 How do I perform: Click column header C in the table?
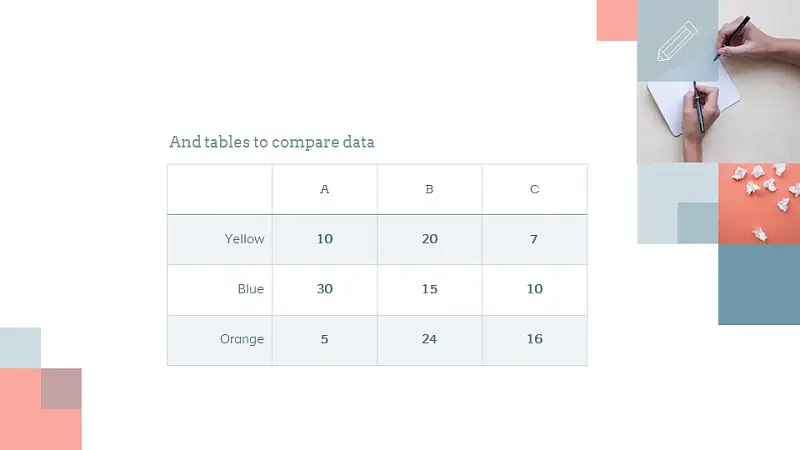pyautogui.click(x=535, y=189)
